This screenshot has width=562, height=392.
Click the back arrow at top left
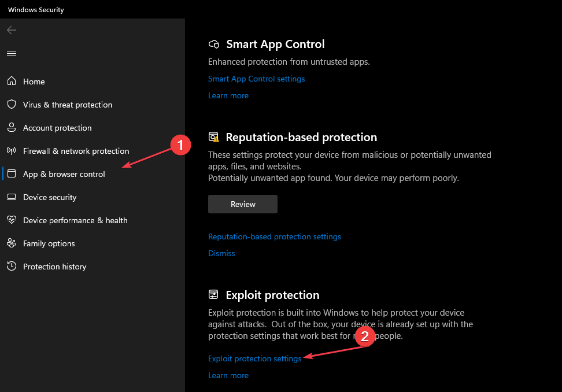(11, 29)
